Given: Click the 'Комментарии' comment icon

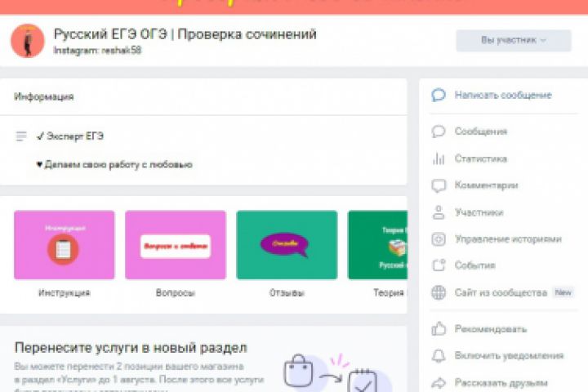Looking at the screenshot, I should 439,185.
